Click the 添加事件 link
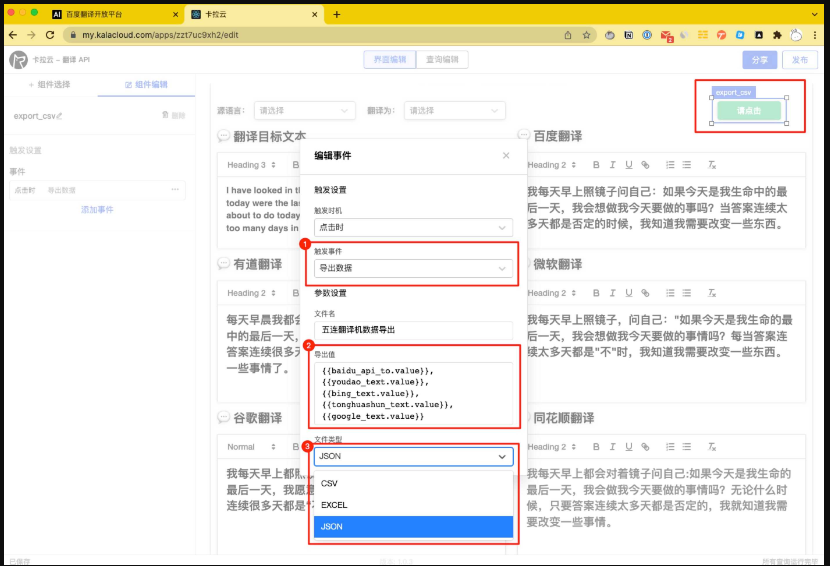 [97, 210]
